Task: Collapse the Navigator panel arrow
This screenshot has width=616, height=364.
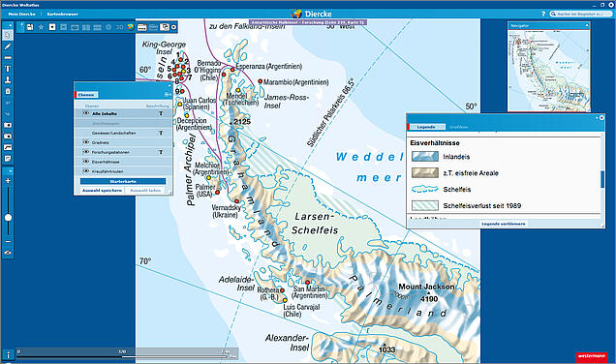Action: pyautogui.click(x=587, y=25)
